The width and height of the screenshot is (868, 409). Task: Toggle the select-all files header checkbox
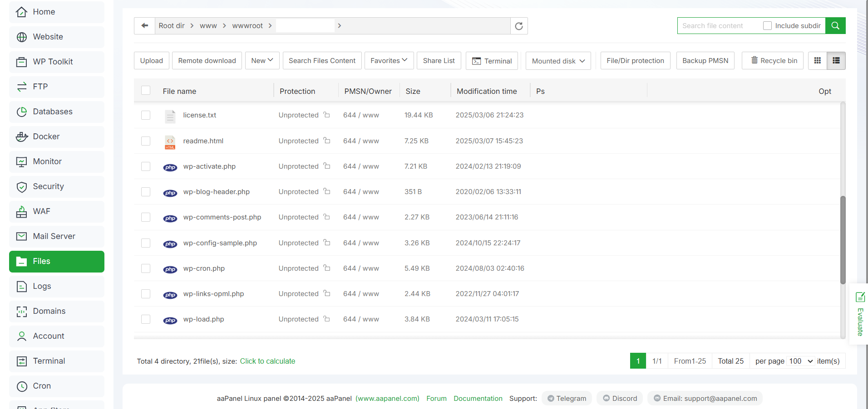tap(146, 91)
